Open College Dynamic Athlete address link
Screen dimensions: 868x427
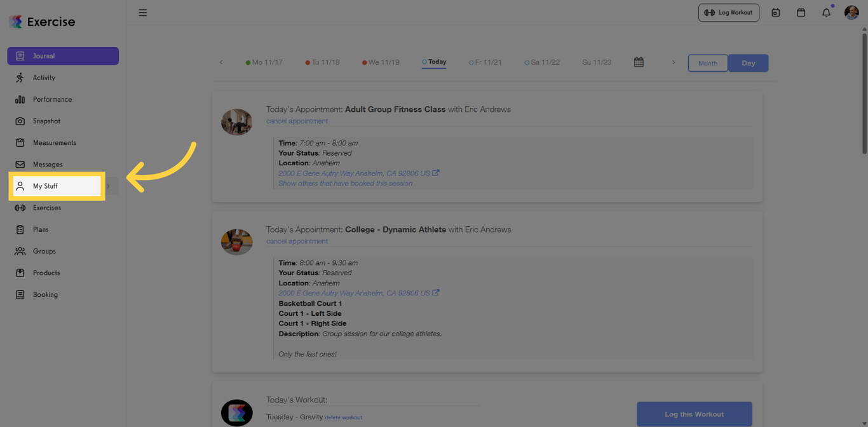pos(354,293)
